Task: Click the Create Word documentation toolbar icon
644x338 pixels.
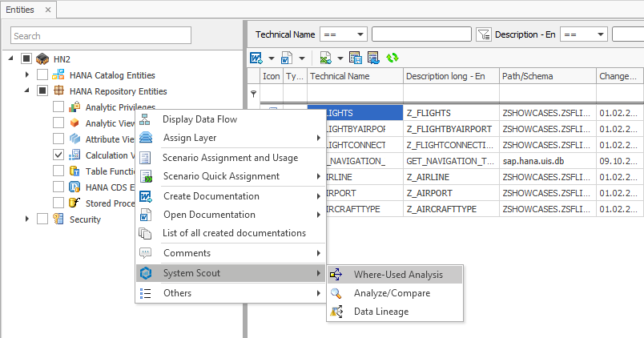Action: (x=257, y=58)
